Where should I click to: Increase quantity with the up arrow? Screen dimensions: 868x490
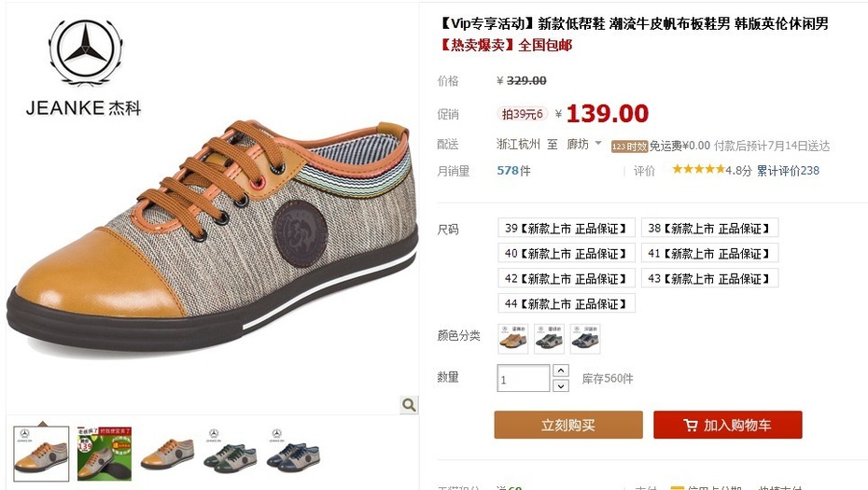click(x=561, y=371)
